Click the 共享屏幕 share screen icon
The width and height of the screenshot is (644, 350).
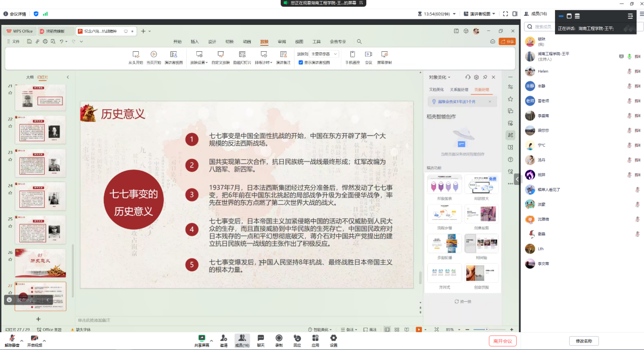tap(201, 338)
